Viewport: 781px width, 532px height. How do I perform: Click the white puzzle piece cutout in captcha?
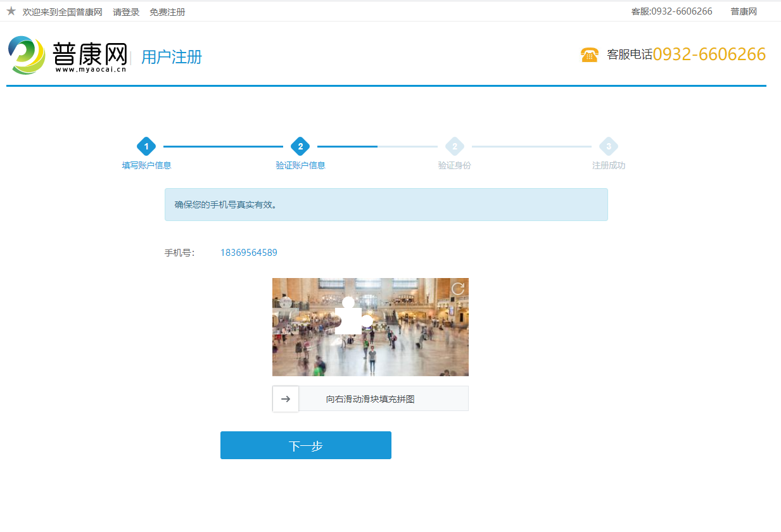click(x=350, y=318)
